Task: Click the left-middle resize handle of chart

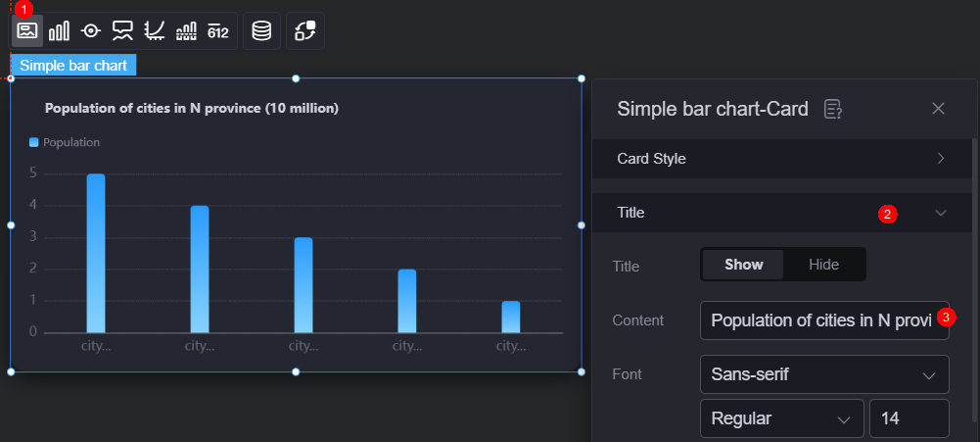Action: coord(11,224)
